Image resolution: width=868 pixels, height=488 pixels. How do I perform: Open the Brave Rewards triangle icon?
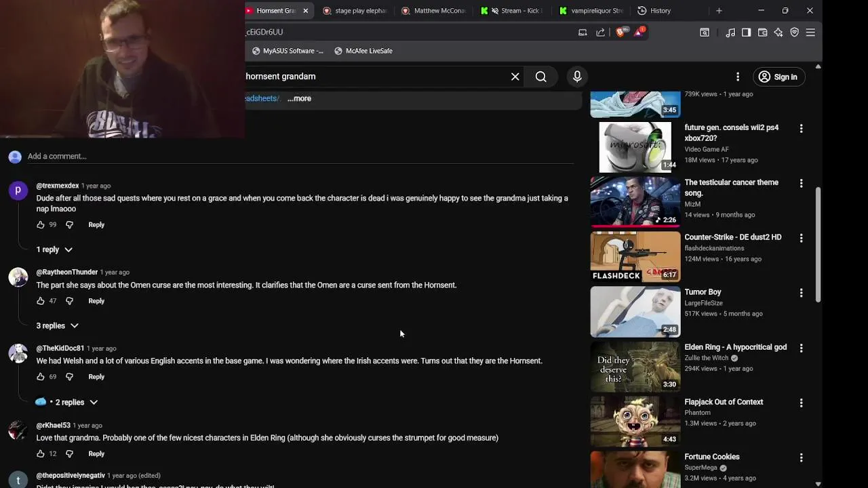(639, 32)
